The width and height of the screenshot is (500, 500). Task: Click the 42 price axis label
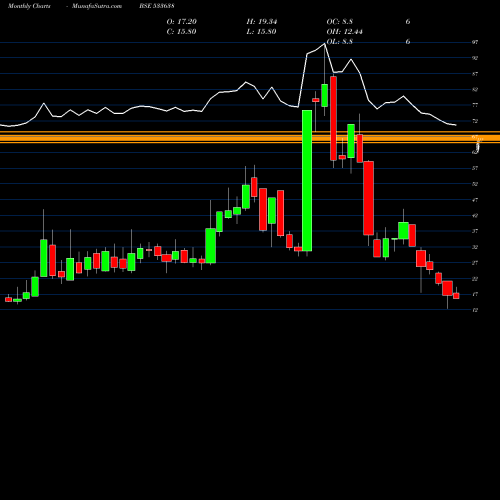coord(475,216)
